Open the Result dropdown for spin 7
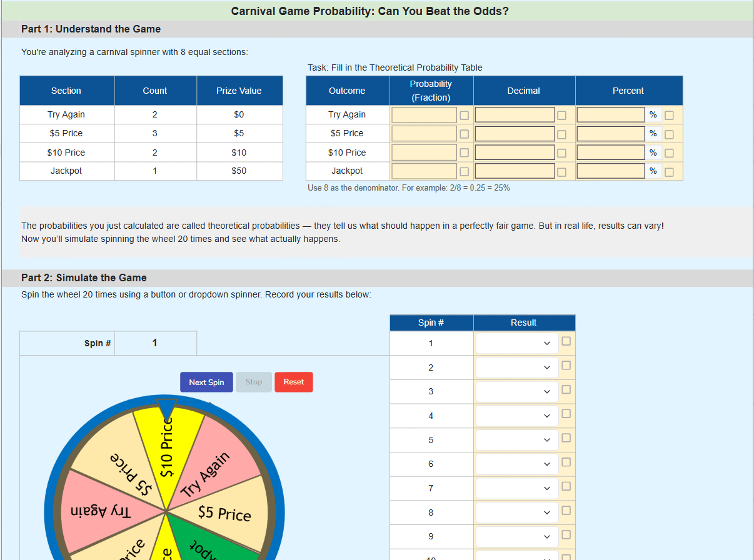The image size is (754, 560). (x=517, y=488)
